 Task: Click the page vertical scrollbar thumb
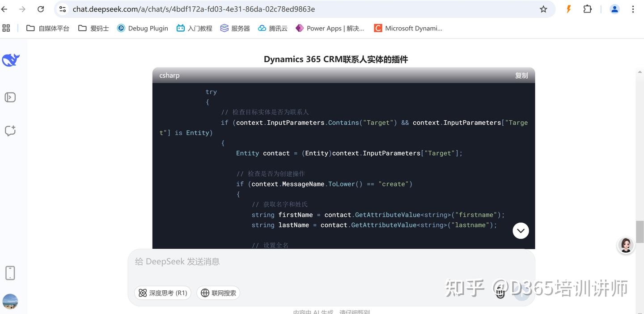coord(640,232)
